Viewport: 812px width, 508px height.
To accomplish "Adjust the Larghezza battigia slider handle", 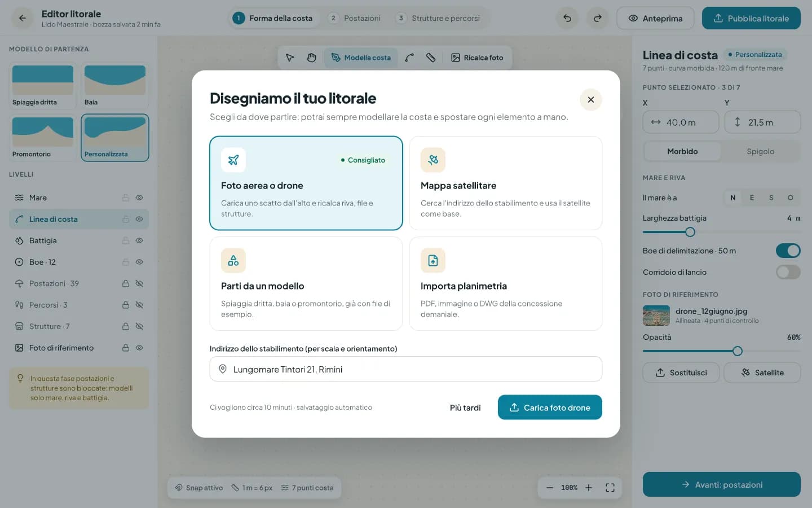I will tap(690, 232).
